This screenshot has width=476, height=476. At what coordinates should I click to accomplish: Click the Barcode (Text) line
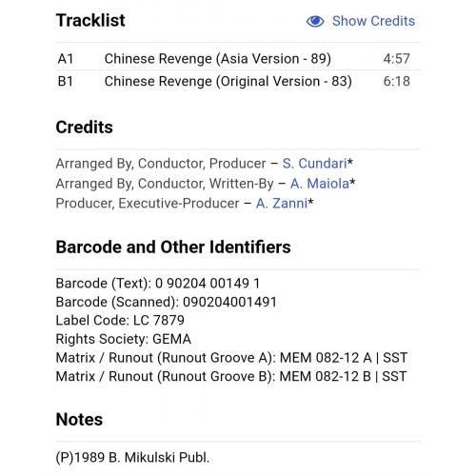[x=158, y=283]
